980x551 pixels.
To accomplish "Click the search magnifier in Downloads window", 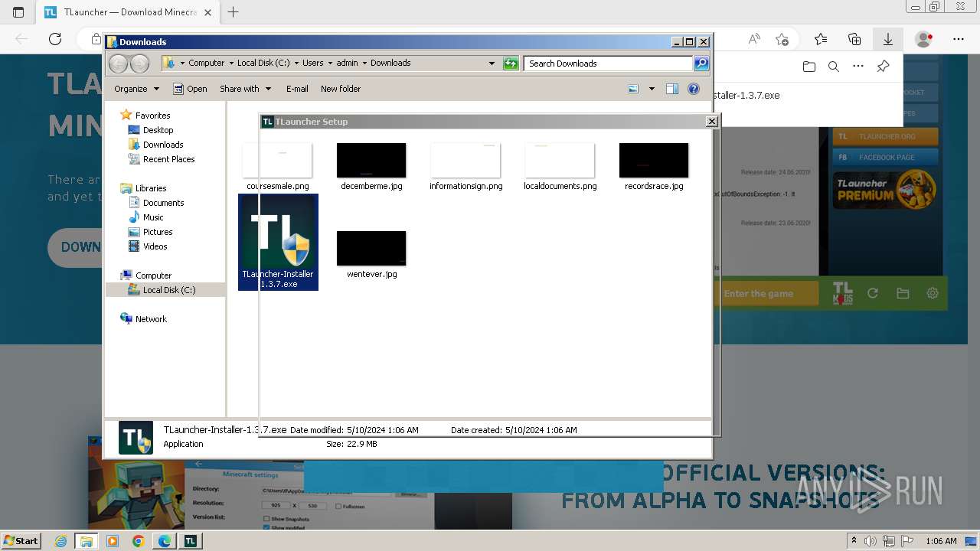I will coord(701,64).
